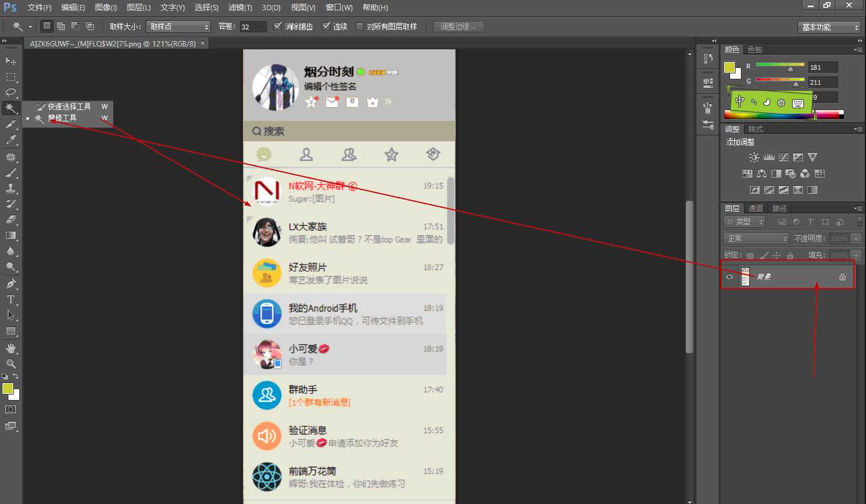Add a Photo Filter adjustment

tap(791, 174)
